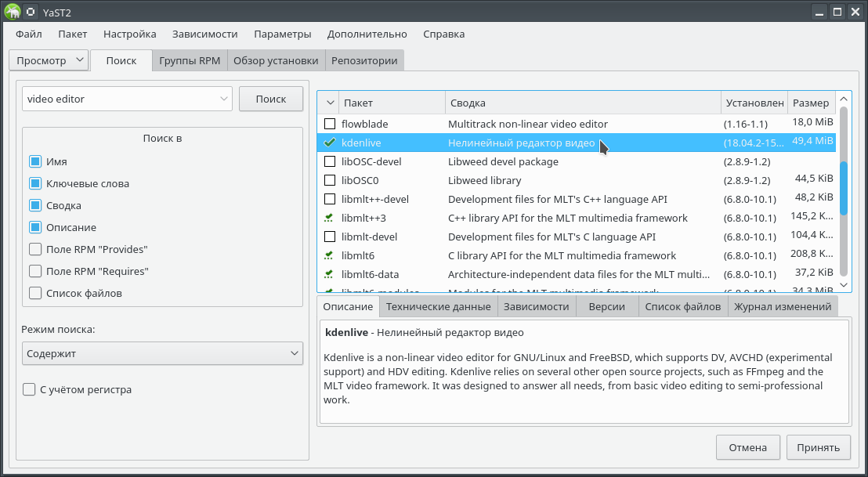Uncheck the Описание search option

click(35, 227)
